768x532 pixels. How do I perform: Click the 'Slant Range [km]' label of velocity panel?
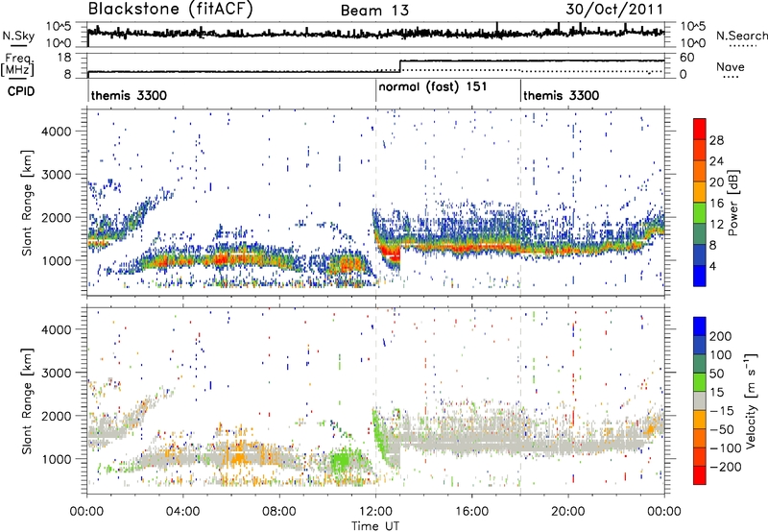[x=27, y=400]
